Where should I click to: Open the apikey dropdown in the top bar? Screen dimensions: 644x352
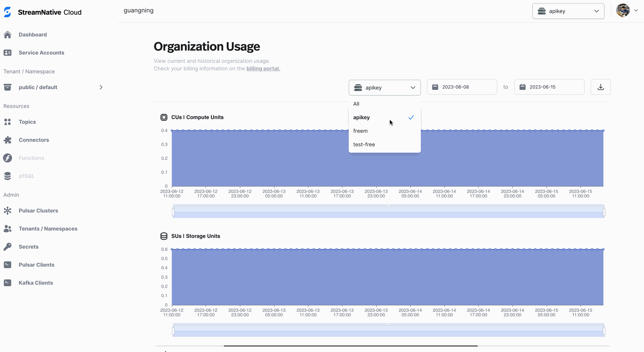pos(568,11)
